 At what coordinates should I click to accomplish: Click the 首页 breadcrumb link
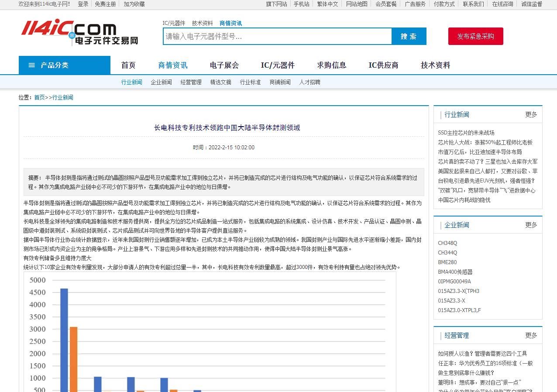click(x=39, y=97)
